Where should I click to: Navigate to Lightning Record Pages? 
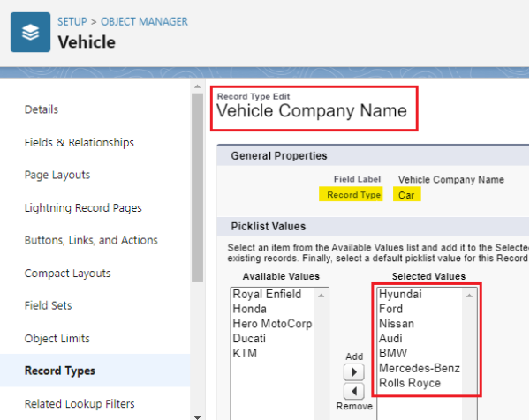pos(83,208)
